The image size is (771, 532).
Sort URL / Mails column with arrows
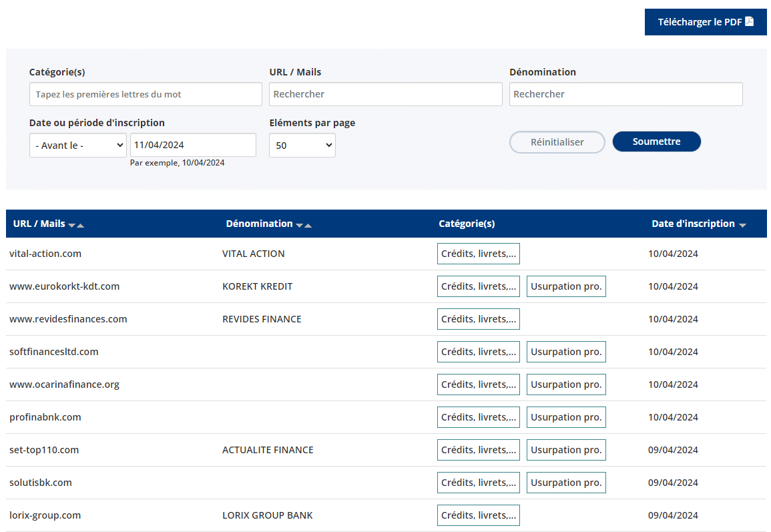[x=75, y=225]
